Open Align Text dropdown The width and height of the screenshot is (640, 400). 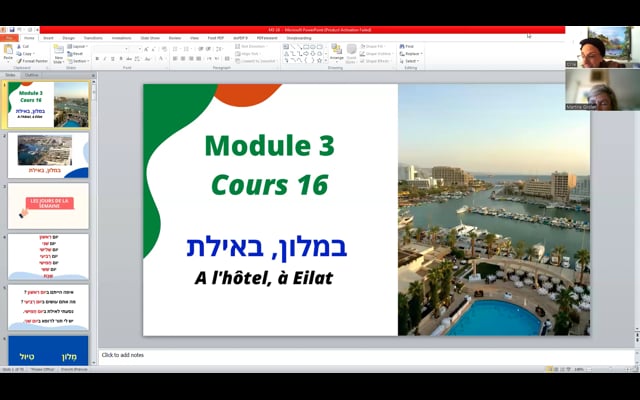[x=250, y=53]
